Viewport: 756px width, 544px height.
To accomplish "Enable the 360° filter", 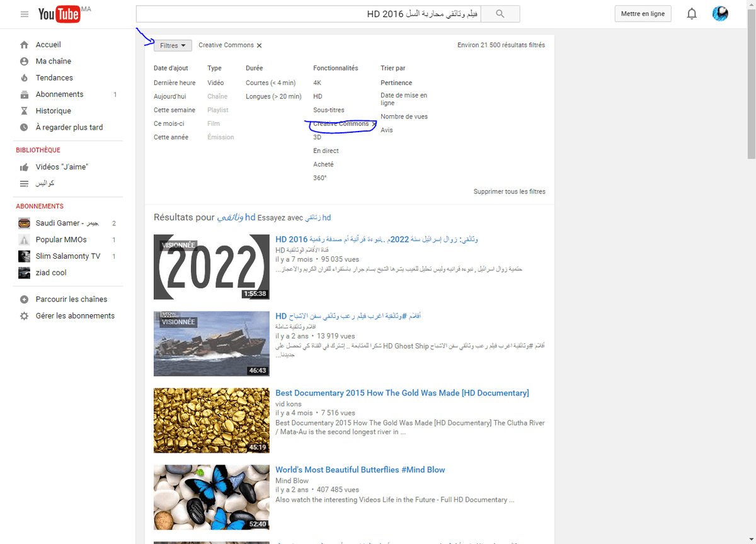I will pos(320,178).
